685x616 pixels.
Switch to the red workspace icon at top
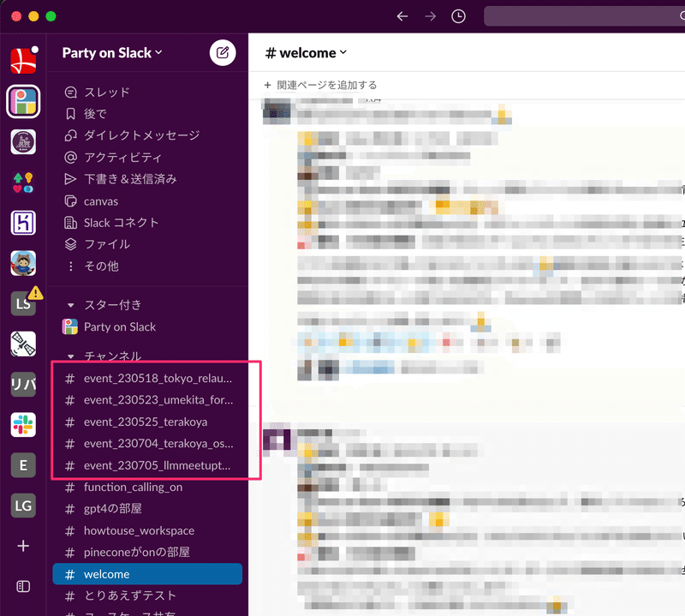[23, 61]
